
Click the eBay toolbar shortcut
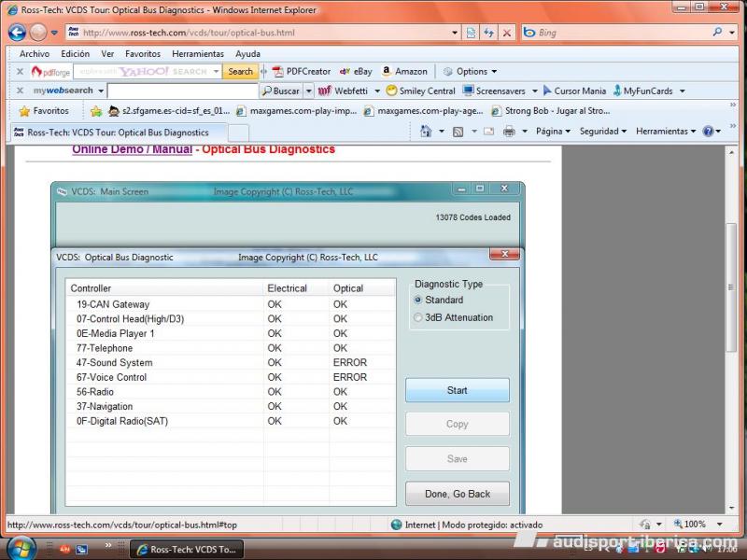pyautogui.click(x=356, y=72)
